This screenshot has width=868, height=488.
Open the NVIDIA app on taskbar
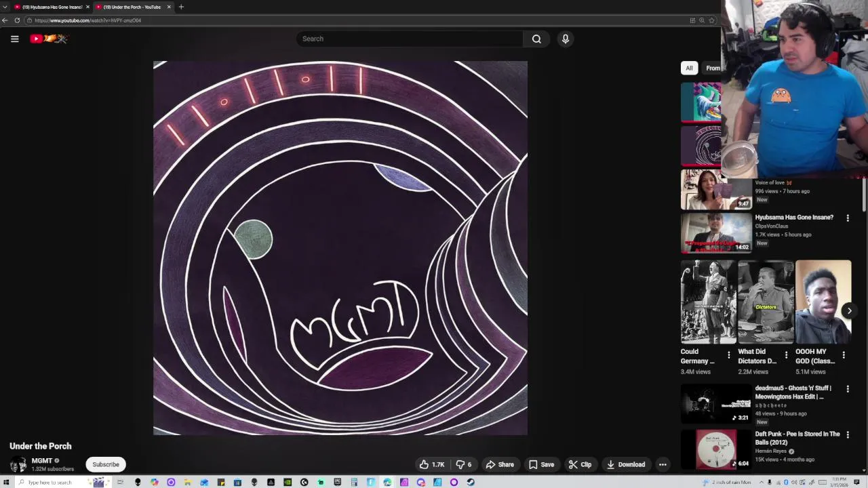tap(287, 482)
